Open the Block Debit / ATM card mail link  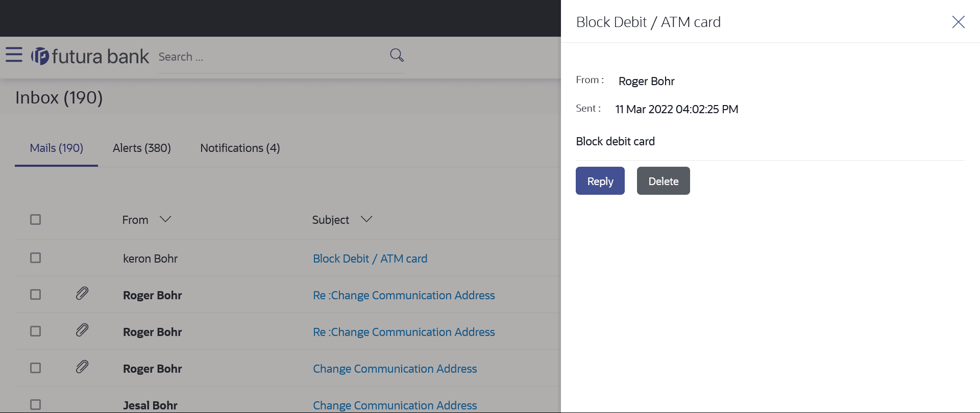370,259
